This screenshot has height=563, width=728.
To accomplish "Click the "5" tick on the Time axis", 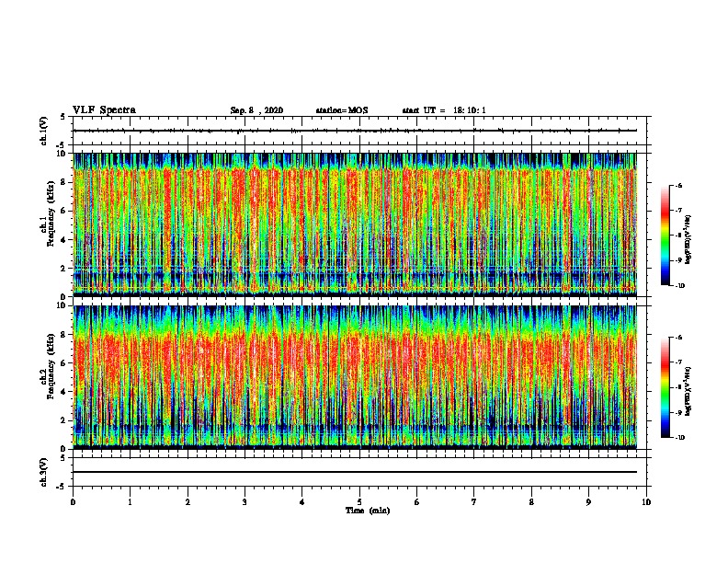I will coord(359,502).
